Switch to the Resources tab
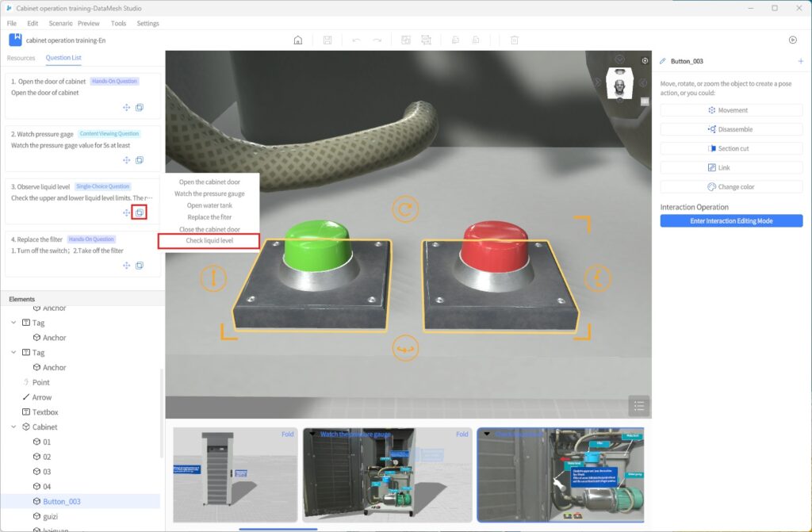Viewport: 812px width, 532px height. (21, 58)
